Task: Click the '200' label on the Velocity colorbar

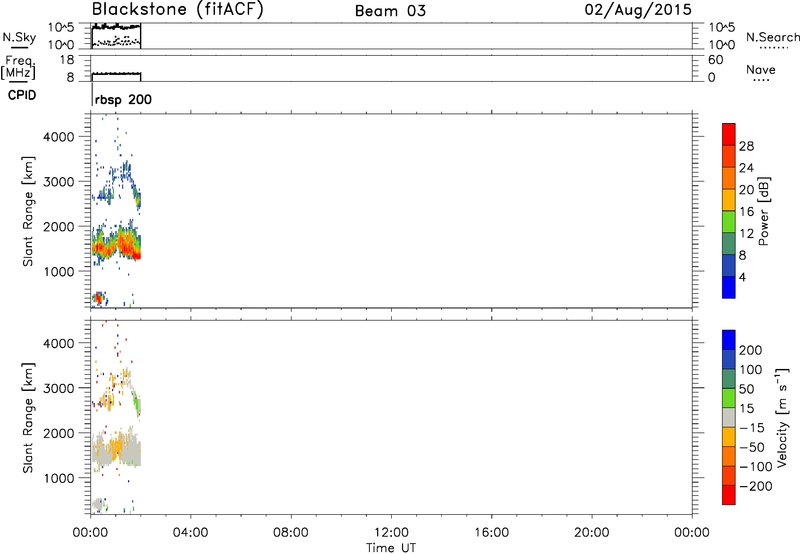Action: point(751,350)
